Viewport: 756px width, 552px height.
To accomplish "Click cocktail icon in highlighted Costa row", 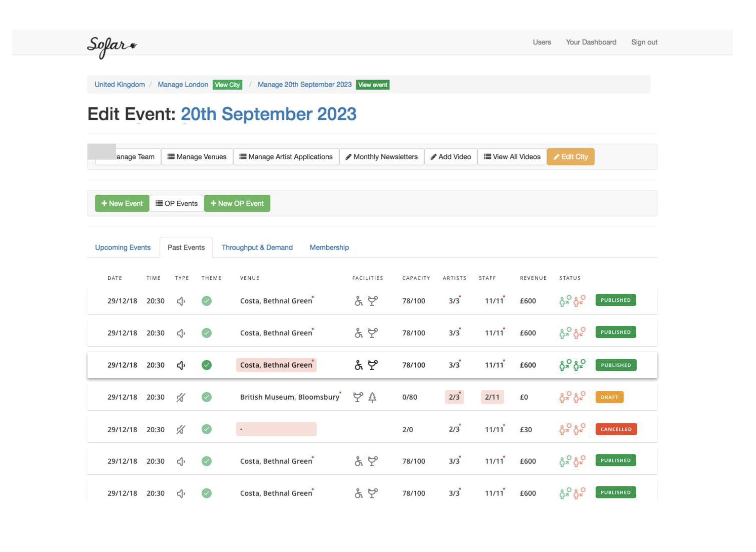I will click(373, 365).
